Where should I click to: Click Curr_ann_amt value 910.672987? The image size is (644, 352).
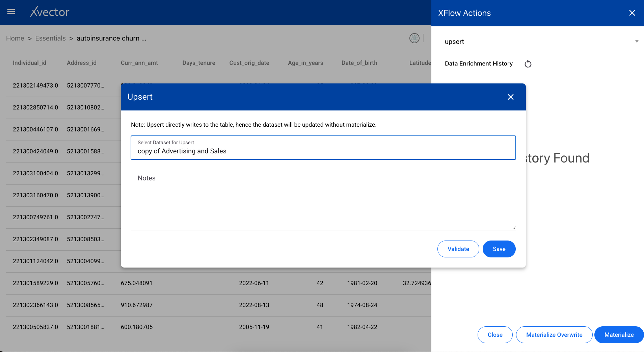[137, 305]
